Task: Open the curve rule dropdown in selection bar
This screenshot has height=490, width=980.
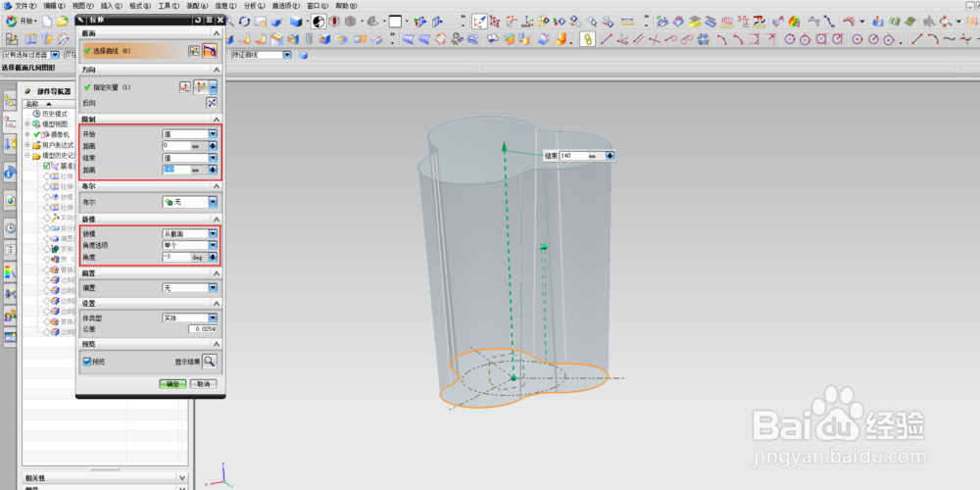Action: click(287, 55)
